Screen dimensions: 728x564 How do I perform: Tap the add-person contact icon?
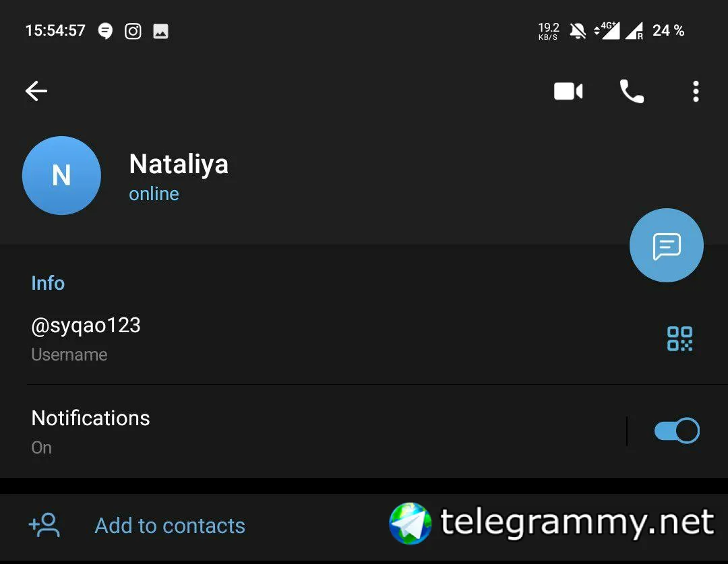(44, 525)
